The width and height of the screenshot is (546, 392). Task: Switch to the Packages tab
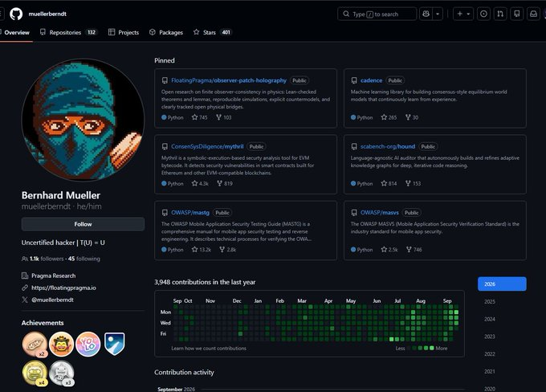(166, 32)
